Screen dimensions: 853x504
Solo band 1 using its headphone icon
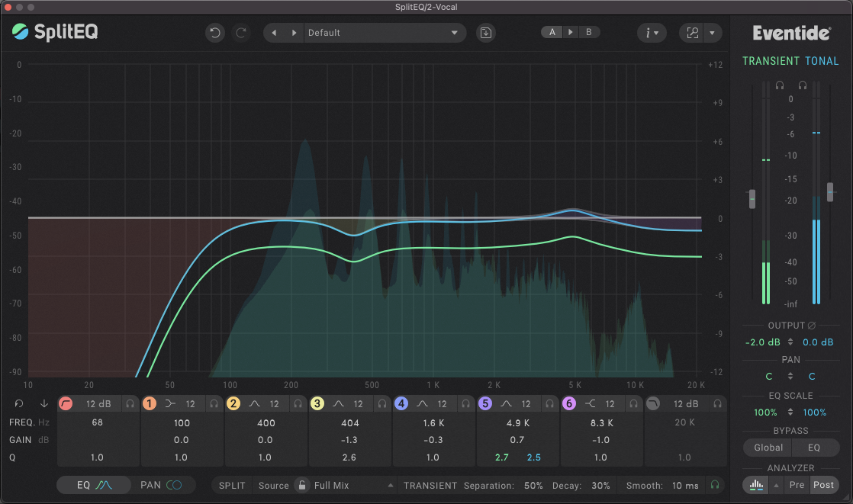214,403
